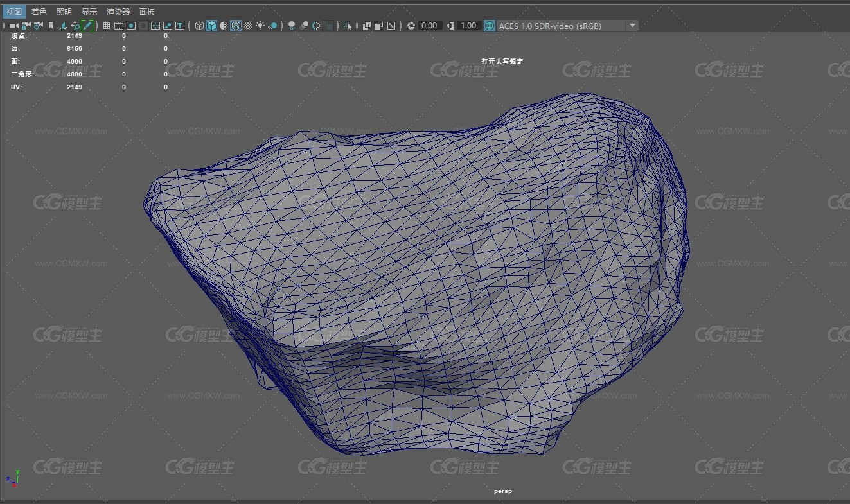This screenshot has width=850, height=504.
Task: Toggle Wireframe on Shaded icon
Action: [236, 26]
